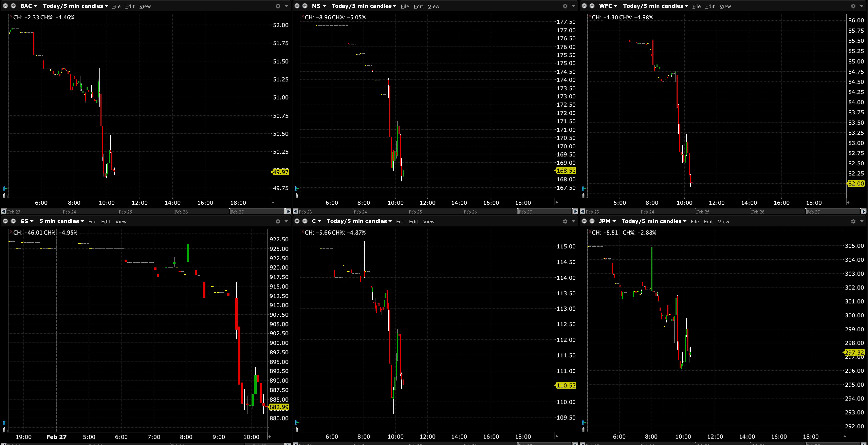The width and height of the screenshot is (868, 445).
Task: Open WFC panel options triangle menu
Action: 861,6
